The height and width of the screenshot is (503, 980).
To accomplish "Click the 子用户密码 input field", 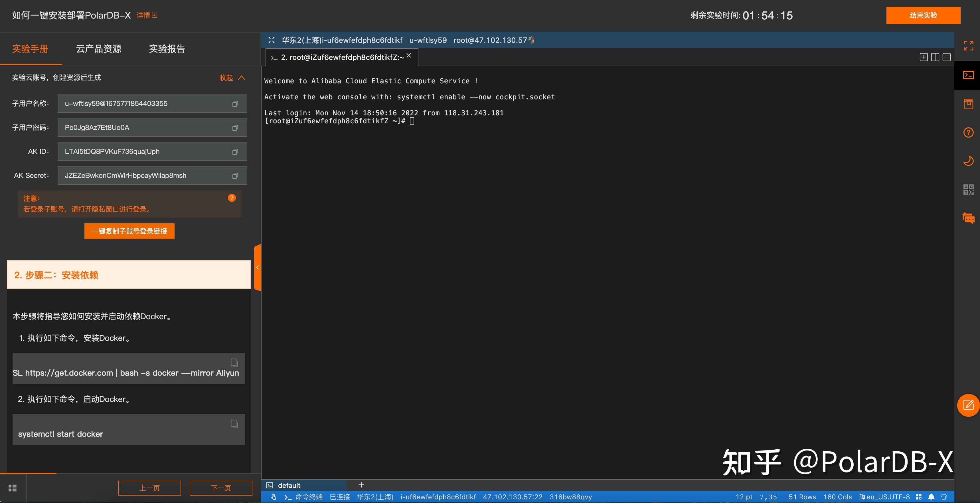I will (x=145, y=128).
